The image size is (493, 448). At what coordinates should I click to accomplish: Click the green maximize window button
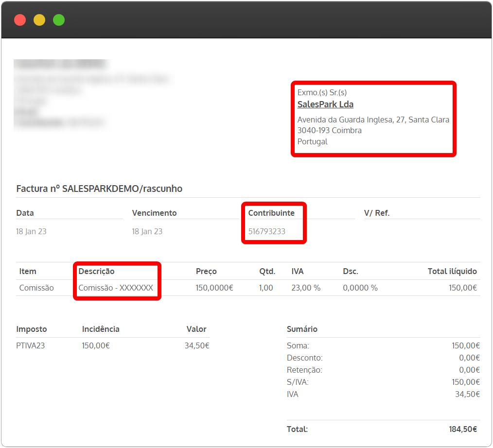[x=59, y=20]
